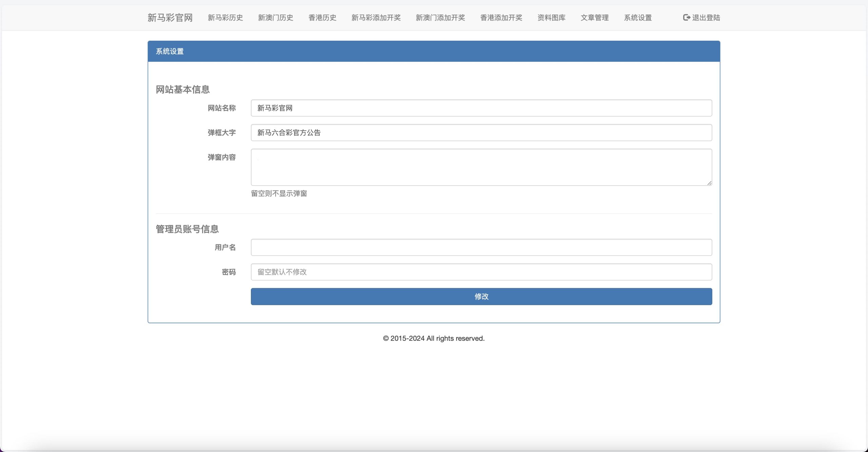Image resolution: width=868 pixels, height=452 pixels.
Task: Go to the 香港历史 page
Action: pos(322,18)
